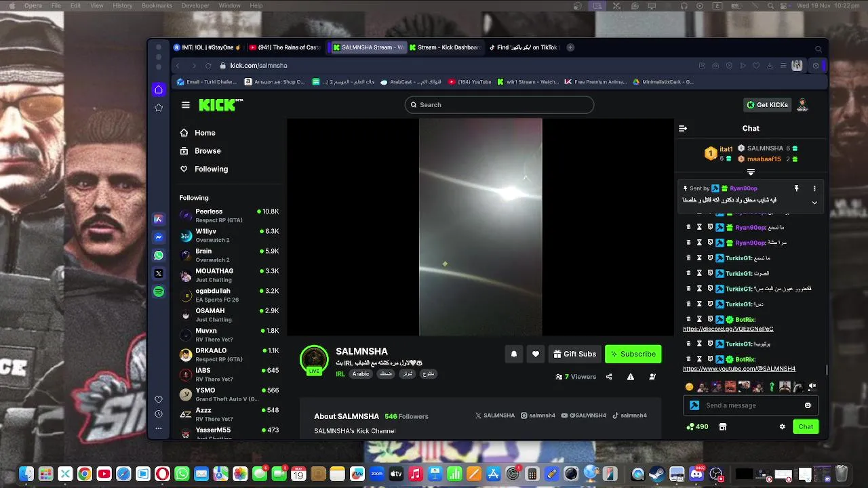Mute emote sounds toggle in emote bar
Viewport: 868px width, 488px height.
pyautogui.click(x=812, y=386)
